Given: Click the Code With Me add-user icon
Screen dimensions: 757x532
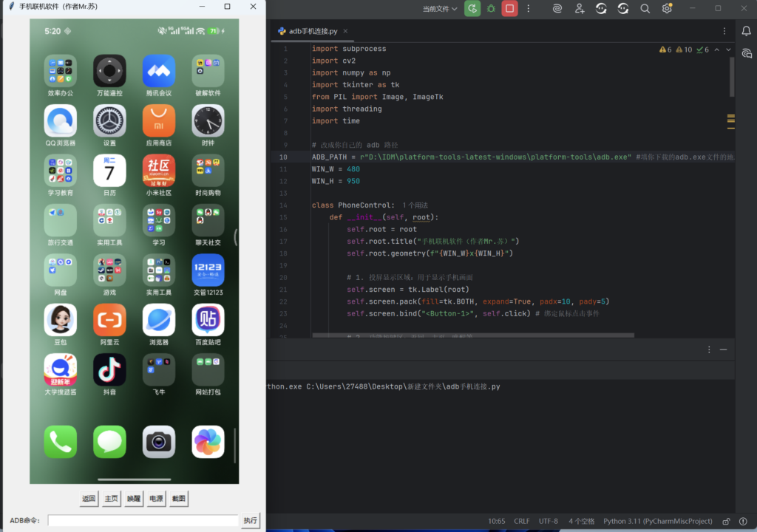Looking at the screenshot, I should [x=580, y=9].
